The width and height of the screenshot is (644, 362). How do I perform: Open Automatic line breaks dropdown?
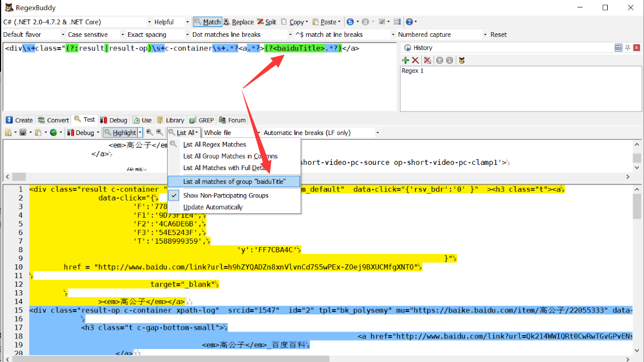tap(321, 133)
